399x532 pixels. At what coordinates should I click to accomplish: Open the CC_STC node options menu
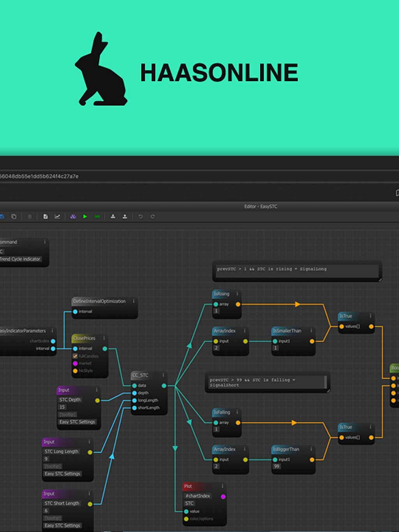pos(163,375)
